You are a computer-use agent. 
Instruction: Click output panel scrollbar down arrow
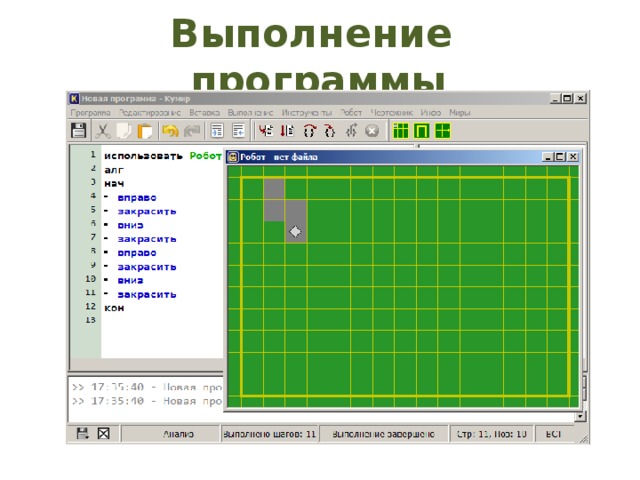click(580, 417)
